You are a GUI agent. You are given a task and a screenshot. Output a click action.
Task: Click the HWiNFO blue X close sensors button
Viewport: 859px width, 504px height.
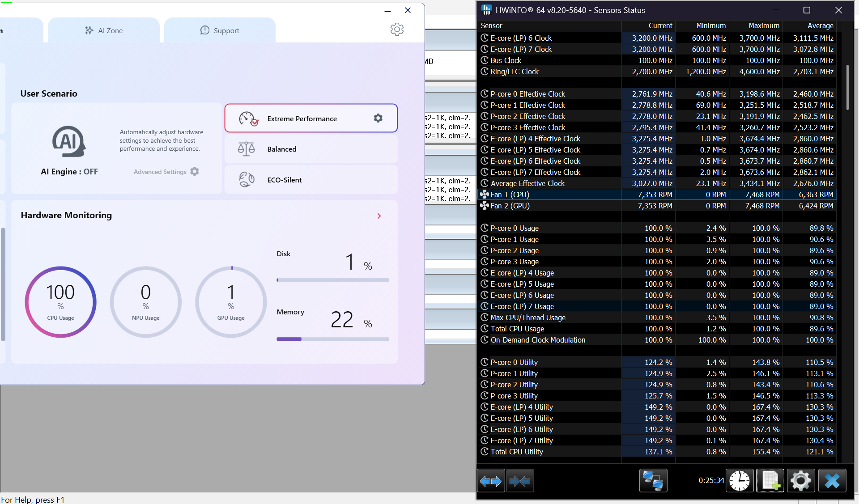pyautogui.click(x=832, y=481)
